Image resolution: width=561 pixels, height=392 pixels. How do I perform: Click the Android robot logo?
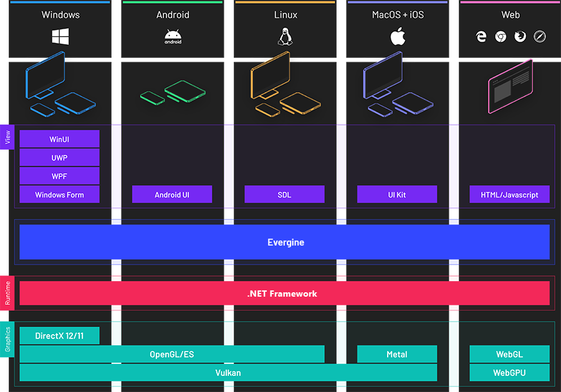click(173, 37)
